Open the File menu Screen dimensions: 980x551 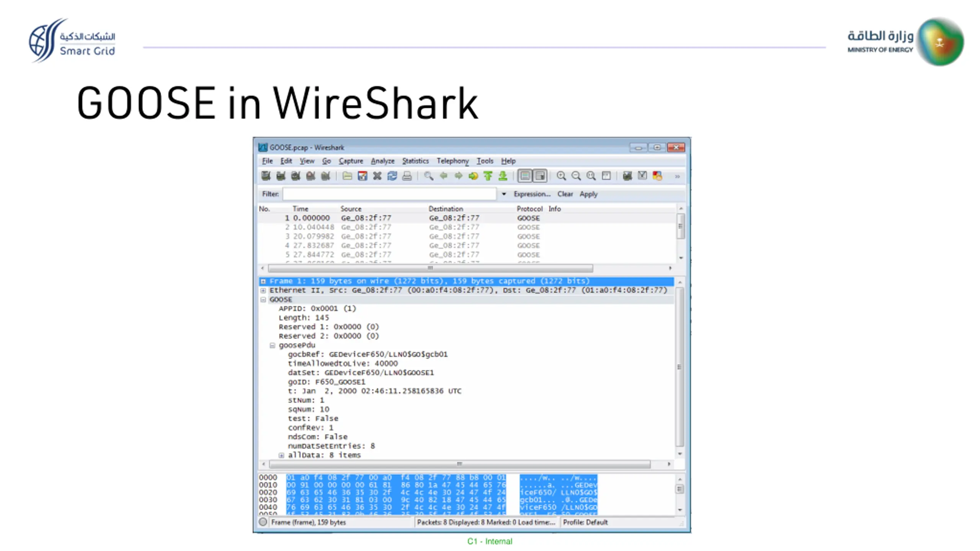tap(267, 161)
